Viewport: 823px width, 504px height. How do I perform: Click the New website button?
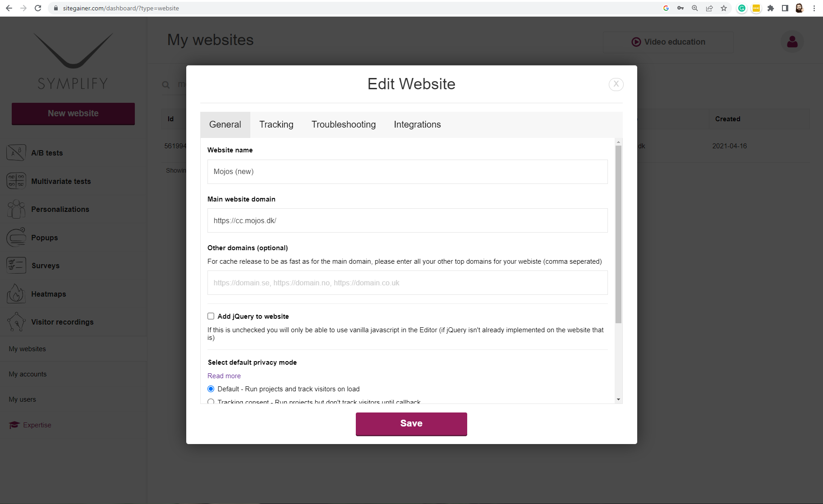(x=73, y=114)
